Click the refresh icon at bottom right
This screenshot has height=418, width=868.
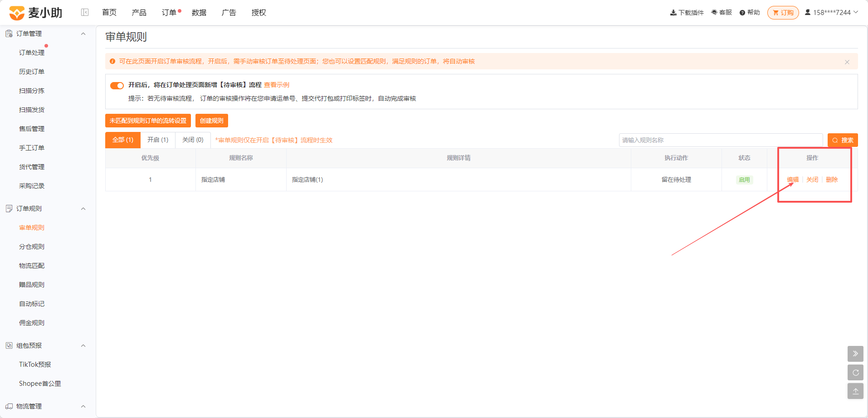point(855,373)
